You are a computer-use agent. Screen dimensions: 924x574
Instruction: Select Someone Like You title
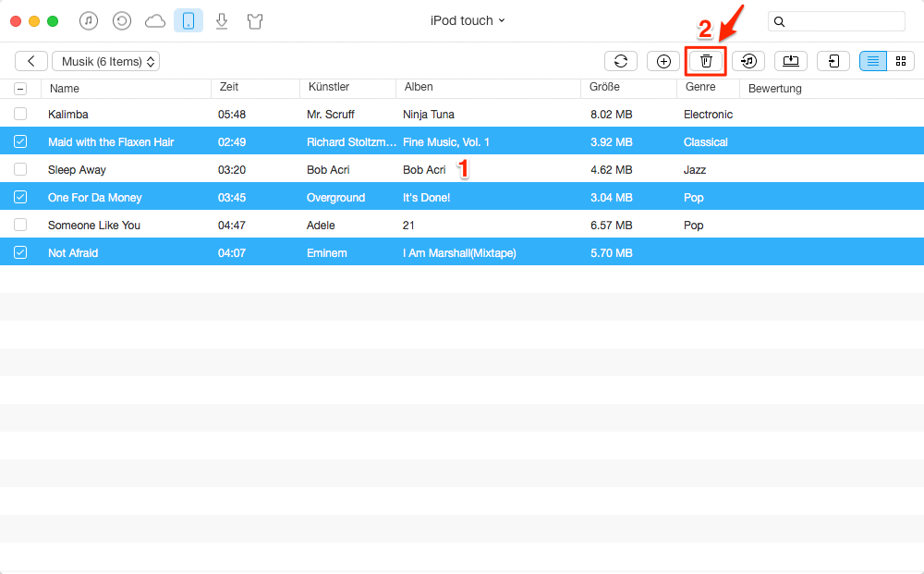pyautogui.click(x=93, y=226)
